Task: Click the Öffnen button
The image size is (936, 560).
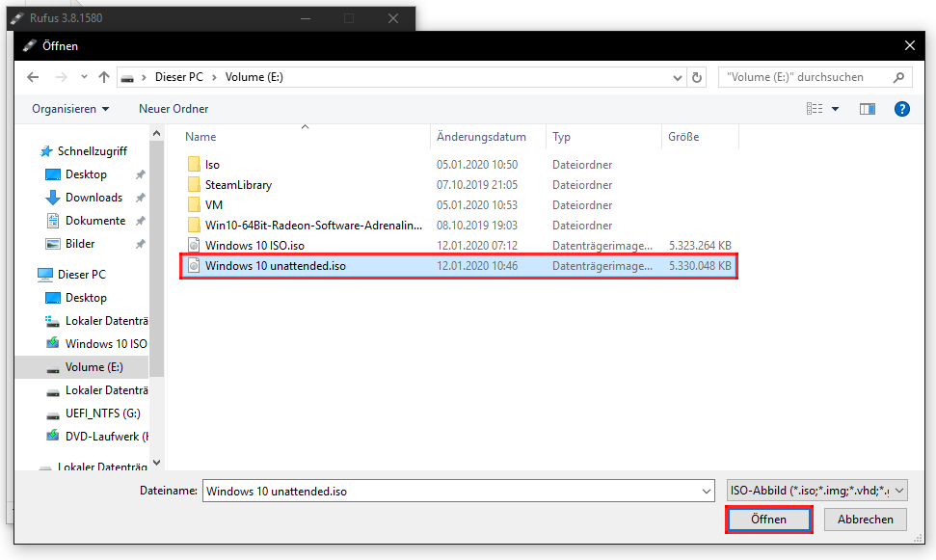Action: (x=769, y=520)
